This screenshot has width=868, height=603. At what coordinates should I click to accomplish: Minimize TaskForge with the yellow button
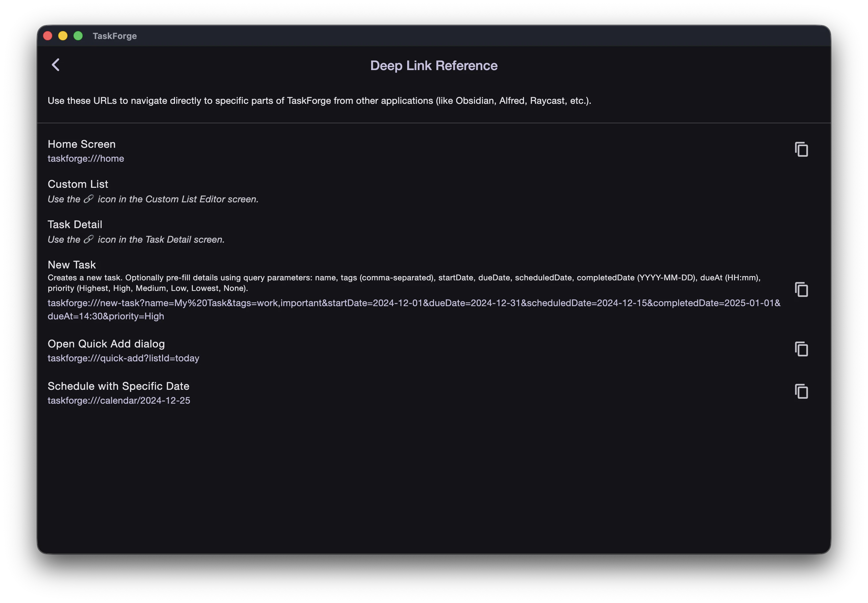(63, 36)
